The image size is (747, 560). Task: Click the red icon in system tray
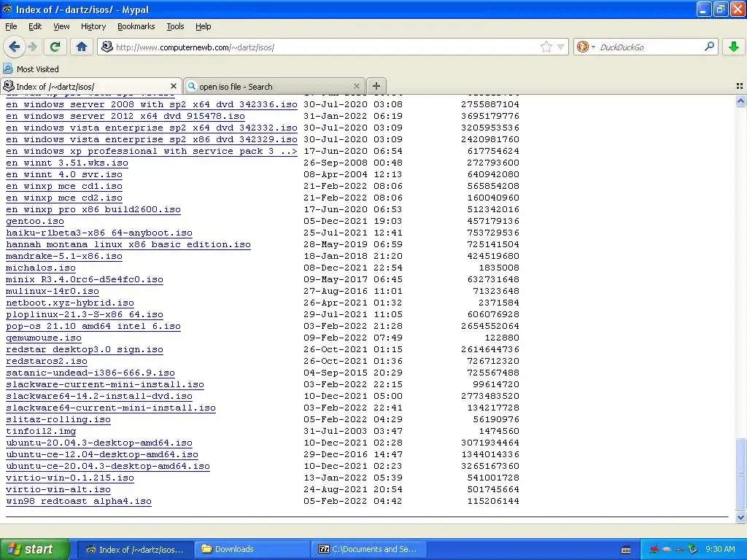(x=654, y=549)
